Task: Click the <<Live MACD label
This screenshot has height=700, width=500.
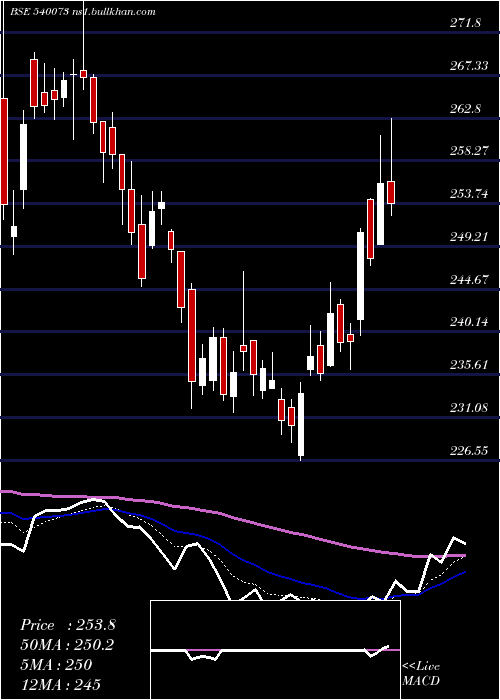Action: [421, 674]
